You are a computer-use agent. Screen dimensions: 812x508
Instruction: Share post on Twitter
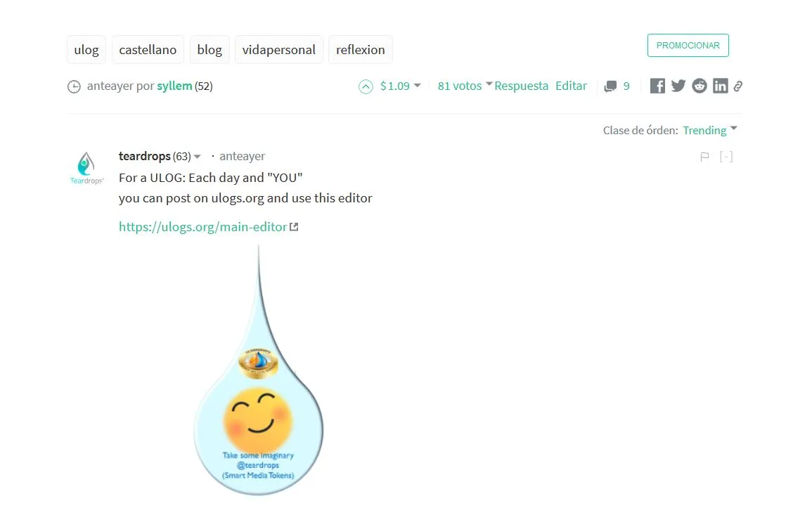tap(678, 86)
